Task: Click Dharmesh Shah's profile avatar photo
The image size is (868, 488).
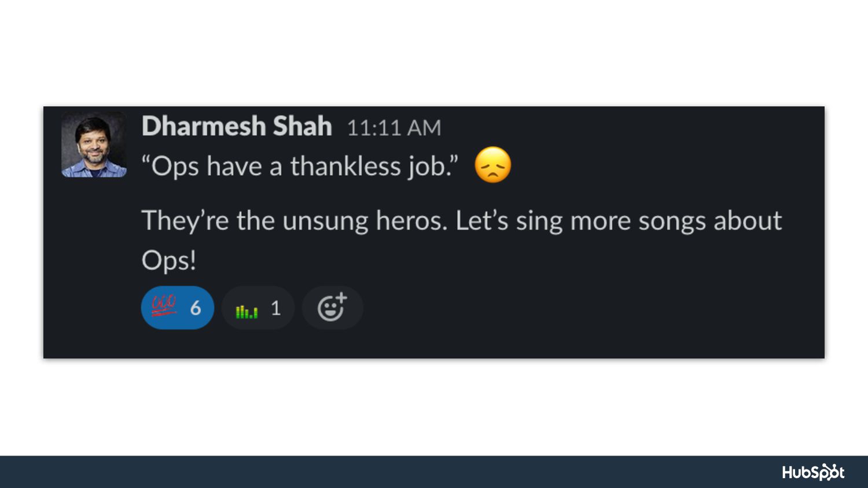Action: 94,145
